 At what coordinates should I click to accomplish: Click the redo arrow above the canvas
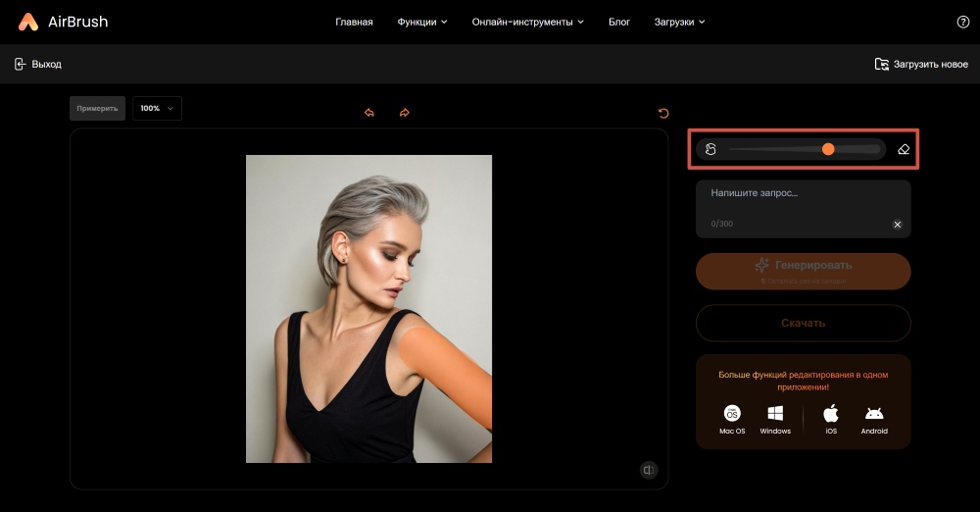(x=404, y=113)
